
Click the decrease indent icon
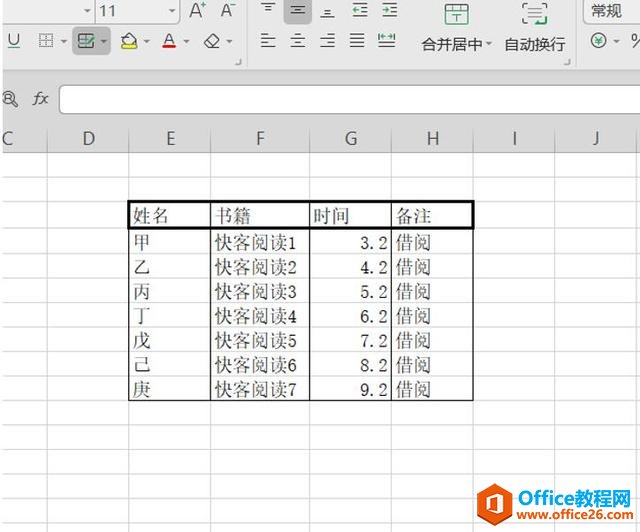[x=360, y=10]
